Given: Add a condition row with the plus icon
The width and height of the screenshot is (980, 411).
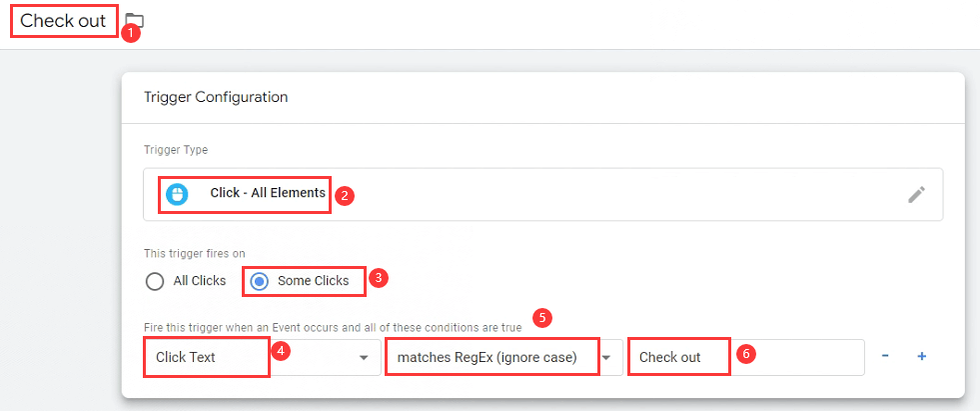Looking at the screenshot, I should point(921,357).
